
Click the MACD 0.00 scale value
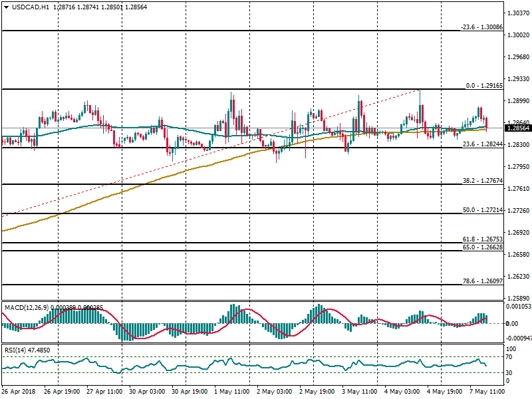click(x=512, y=324)
